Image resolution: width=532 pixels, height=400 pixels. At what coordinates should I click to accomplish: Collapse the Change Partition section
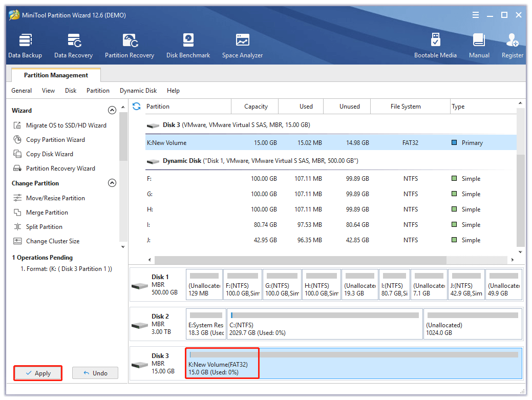pyautogui.click(x=112, y=183)
